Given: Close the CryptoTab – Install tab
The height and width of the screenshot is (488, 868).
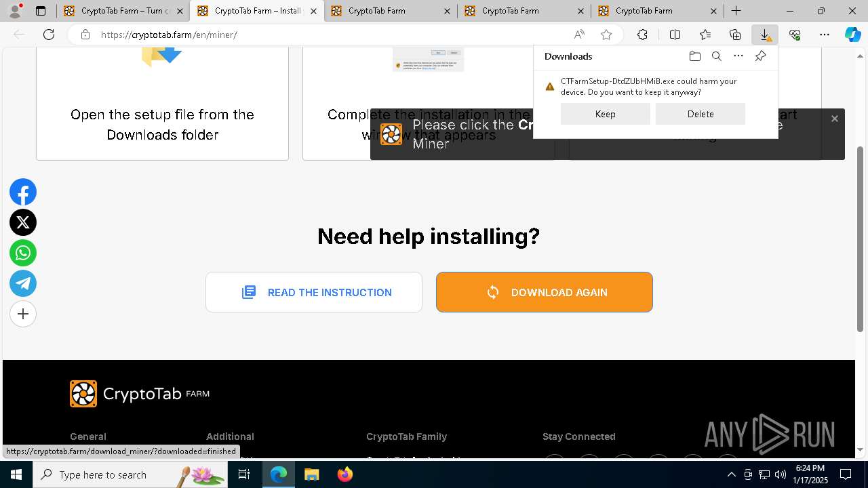Looking at the screenshot, I should (313, 11).
